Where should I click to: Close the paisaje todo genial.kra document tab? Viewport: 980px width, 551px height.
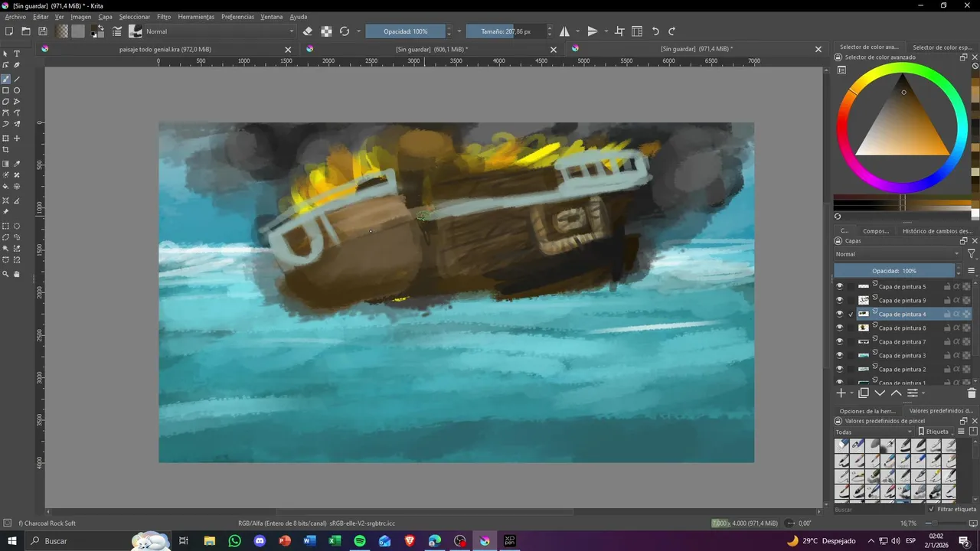(x=288, y=49)
